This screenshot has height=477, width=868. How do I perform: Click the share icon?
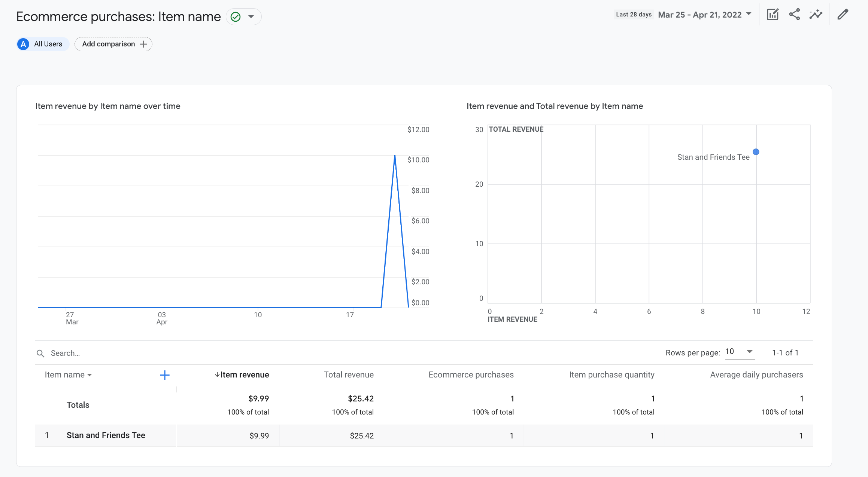click(794, 15)
